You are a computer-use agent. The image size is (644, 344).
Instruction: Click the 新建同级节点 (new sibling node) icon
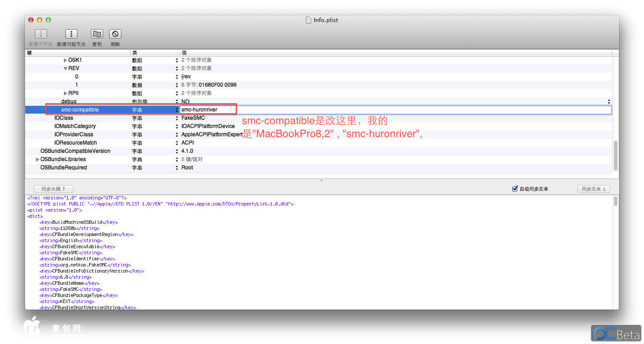point(71,34)
